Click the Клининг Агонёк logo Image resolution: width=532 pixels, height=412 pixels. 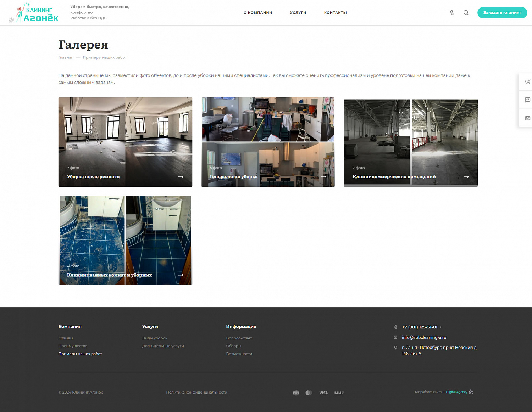(x=34, y=13)
